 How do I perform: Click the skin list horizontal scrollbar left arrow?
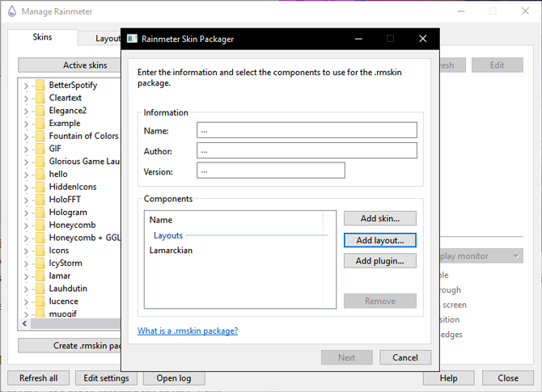[x=23, y=323]
